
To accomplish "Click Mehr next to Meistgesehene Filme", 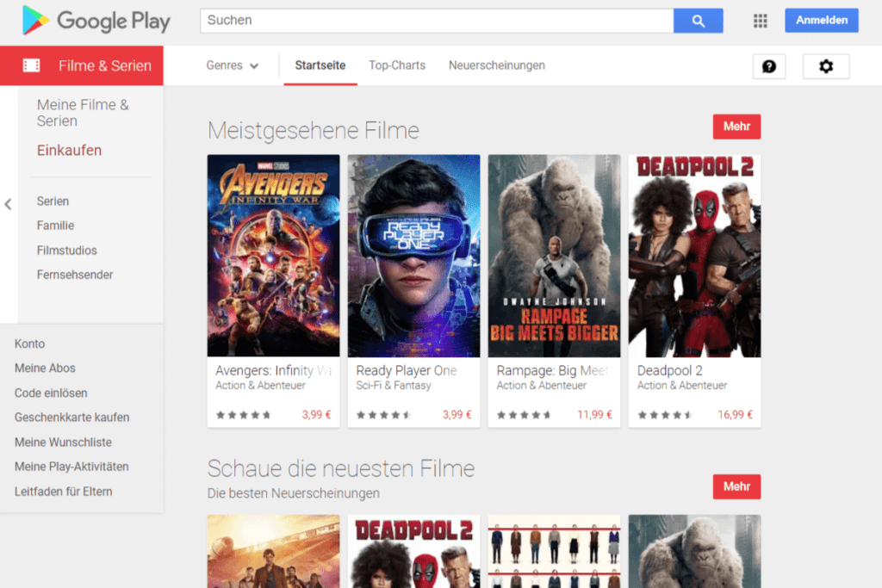I will pyautogui.click(x=737, y=127).
